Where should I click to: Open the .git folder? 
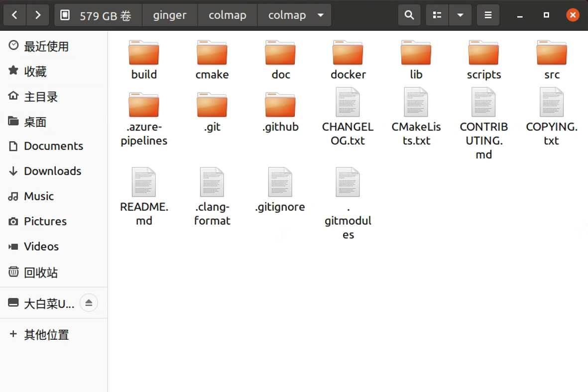pyautogui.click(x=212, y=104)
